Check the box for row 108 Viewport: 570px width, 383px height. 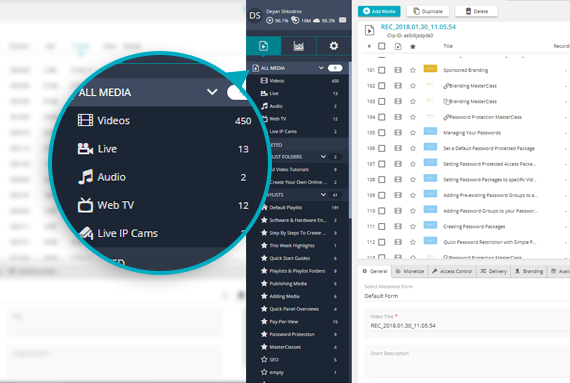(x=382, y=180)
